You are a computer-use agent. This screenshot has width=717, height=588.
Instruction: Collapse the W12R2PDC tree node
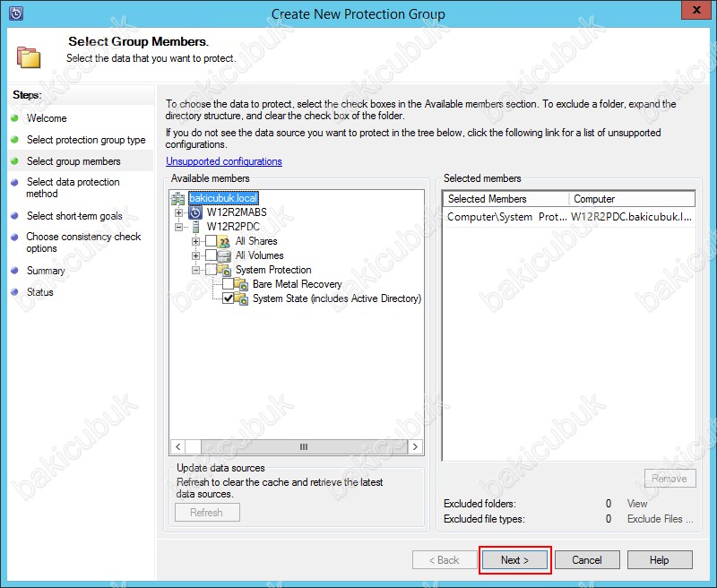pos(179,227)
